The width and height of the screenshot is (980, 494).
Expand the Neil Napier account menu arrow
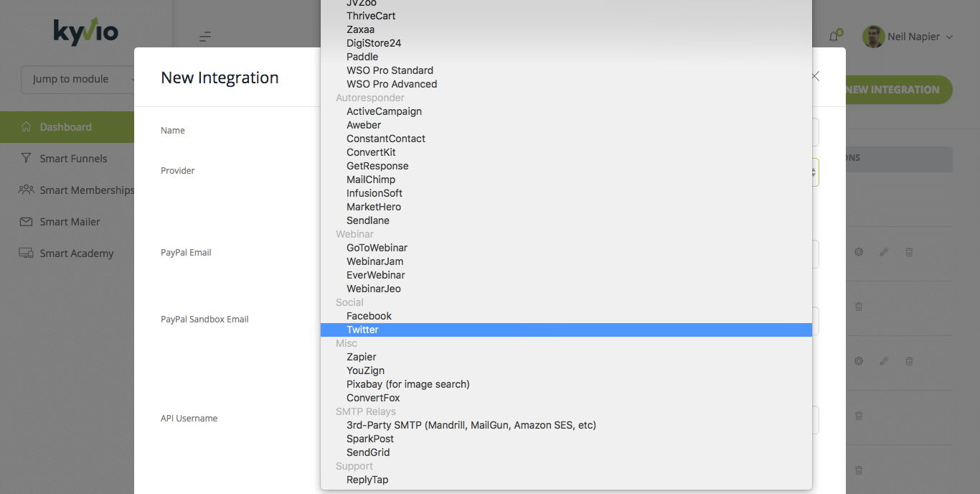(x=950, y=37)
